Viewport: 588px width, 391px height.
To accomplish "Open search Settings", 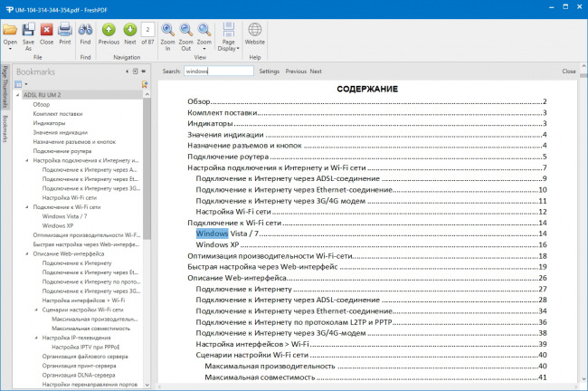I will [270, 71].
